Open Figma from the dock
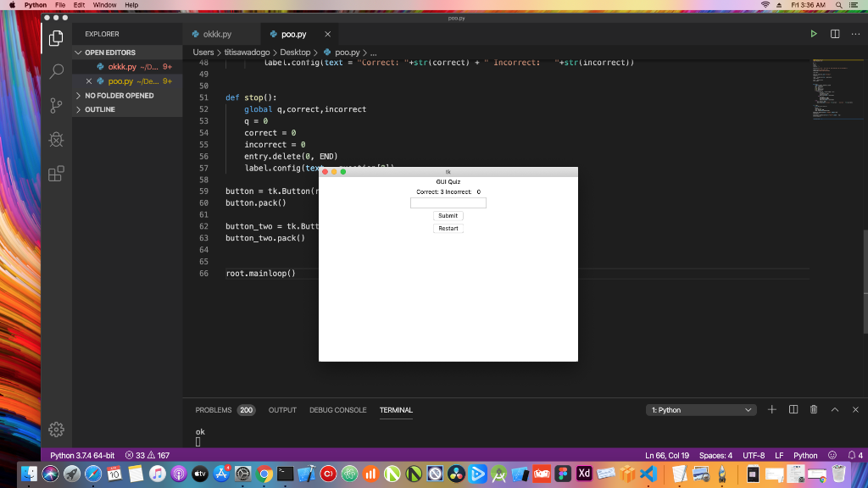The width and height of the screenshot is (868, 488). 563,474
